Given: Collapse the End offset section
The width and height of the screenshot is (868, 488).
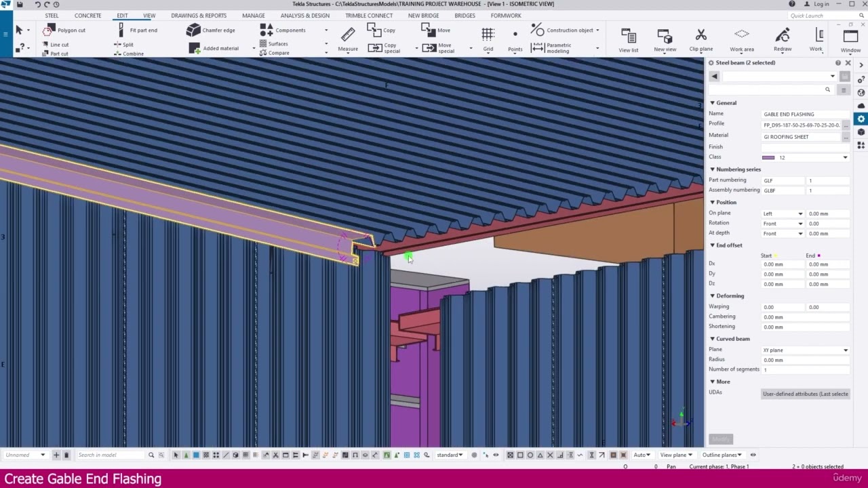Looking at the screenshot, I should tap(713, 245).
